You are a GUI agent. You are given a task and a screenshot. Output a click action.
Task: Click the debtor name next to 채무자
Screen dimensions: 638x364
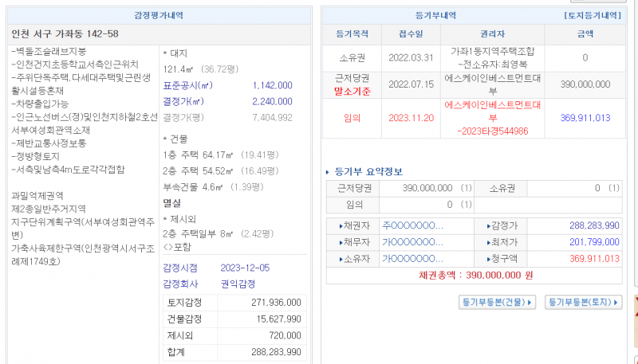tap(412, 242)
